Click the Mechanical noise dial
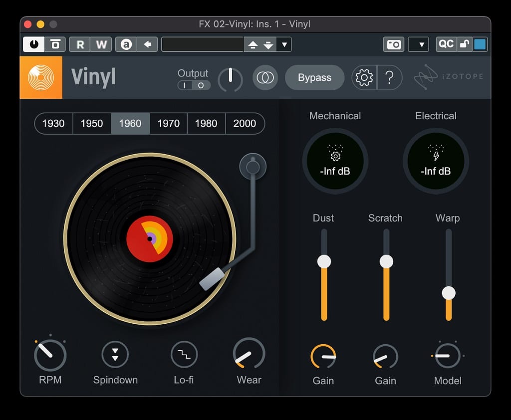511x420 pixels. point(335,161)
